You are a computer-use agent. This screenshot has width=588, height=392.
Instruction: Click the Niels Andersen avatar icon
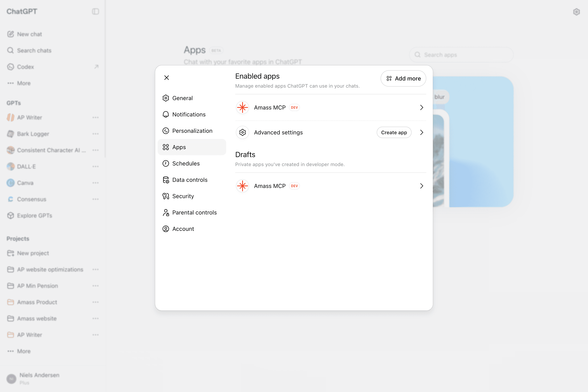pyautogui.click(x=11, y=379)
